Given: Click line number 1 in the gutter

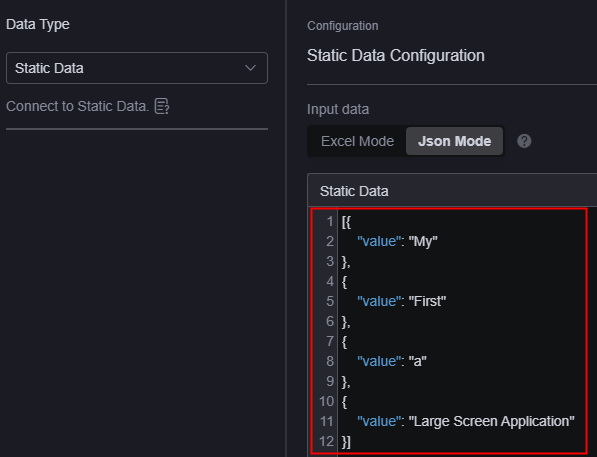Looking at the screenshot, I should point(330,221).
